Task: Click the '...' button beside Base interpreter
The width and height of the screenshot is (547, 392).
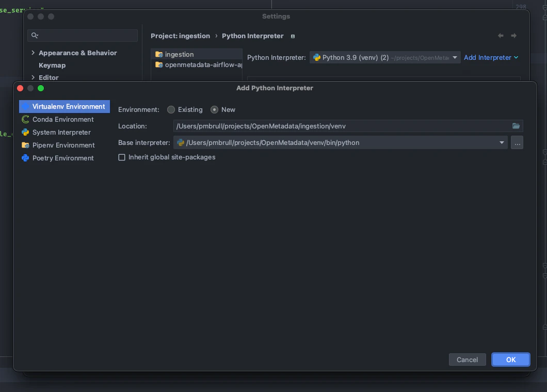Action: 517,142
